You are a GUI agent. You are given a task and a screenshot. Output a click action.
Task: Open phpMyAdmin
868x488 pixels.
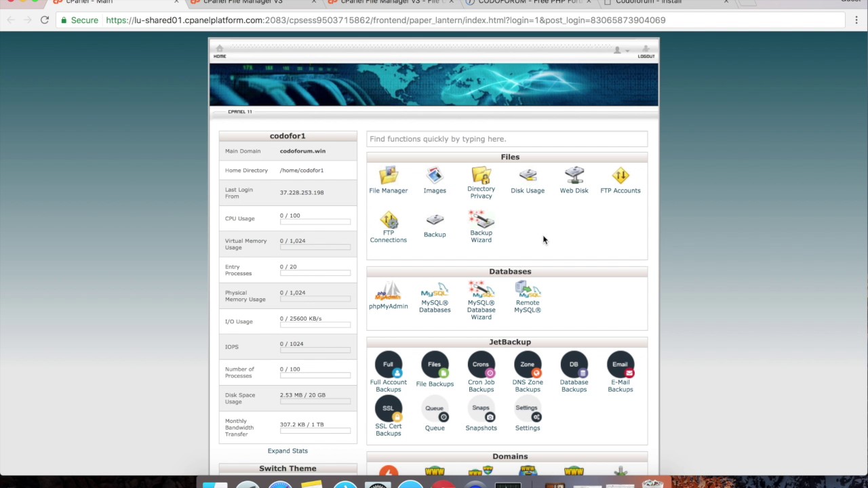388,296
